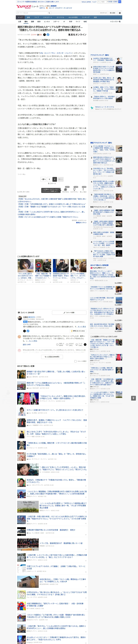
Task: Open トランプ氏、服装規定従わず article
Action: click(x=61, y=543)
